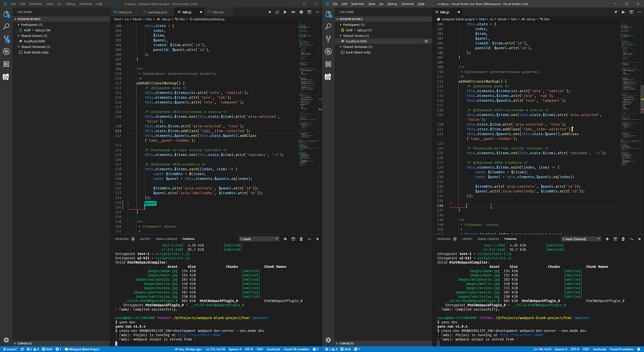The height and width of the screenshot is (352, 644).
Task: Click JavaScript language mode in right status bar
Action: pos(598,349)
